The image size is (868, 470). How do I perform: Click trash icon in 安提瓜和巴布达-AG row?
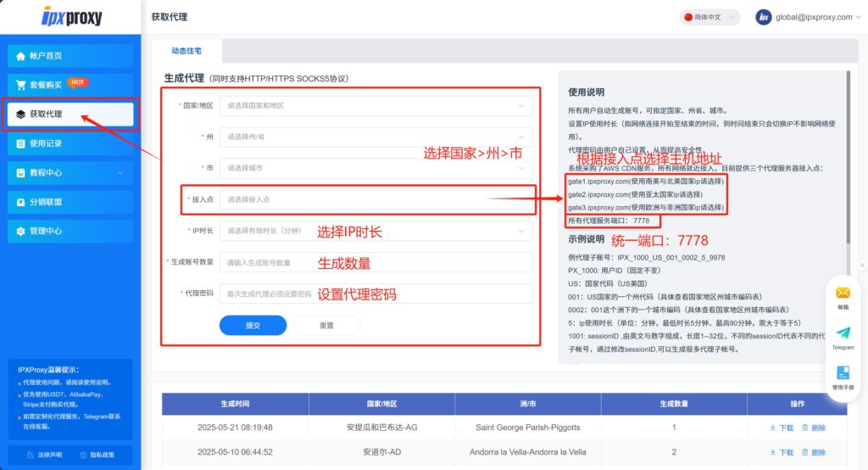point(805,428)
